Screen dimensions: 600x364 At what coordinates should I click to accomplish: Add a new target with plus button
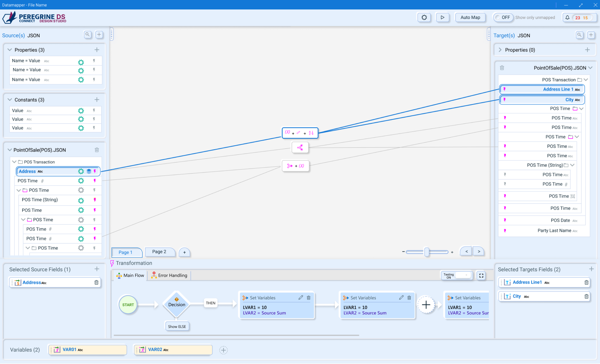591,35
